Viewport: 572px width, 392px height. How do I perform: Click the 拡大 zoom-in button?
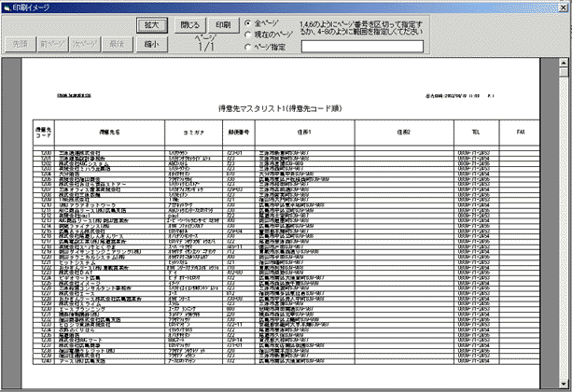[152, 25]
